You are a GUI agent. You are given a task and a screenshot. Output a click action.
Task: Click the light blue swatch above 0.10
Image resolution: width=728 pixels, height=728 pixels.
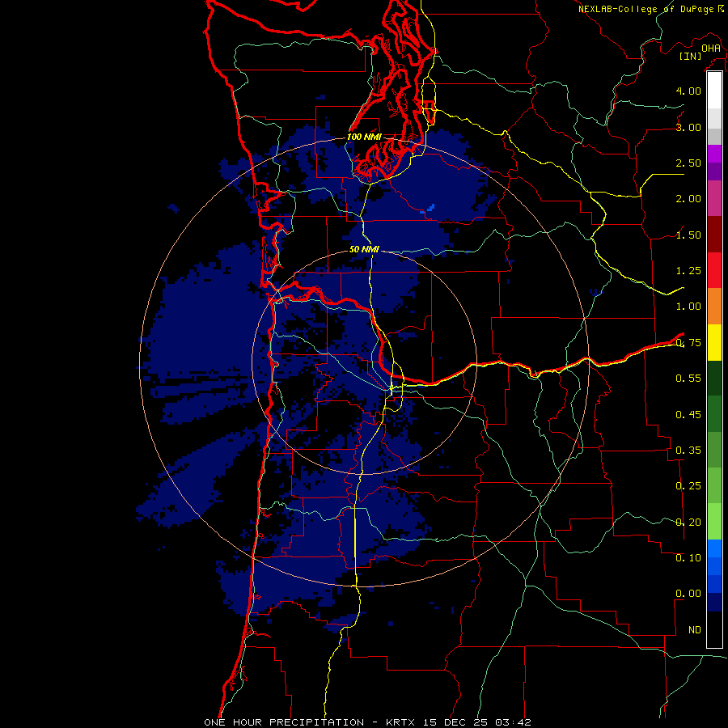coord(714,548)
